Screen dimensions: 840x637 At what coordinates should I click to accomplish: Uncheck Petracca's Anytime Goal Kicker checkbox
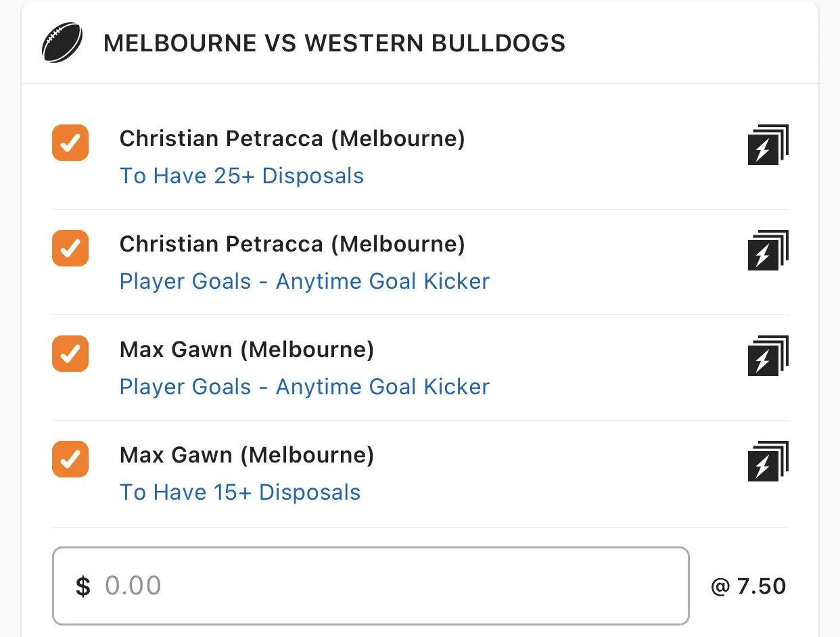click(x=70, y=248)
